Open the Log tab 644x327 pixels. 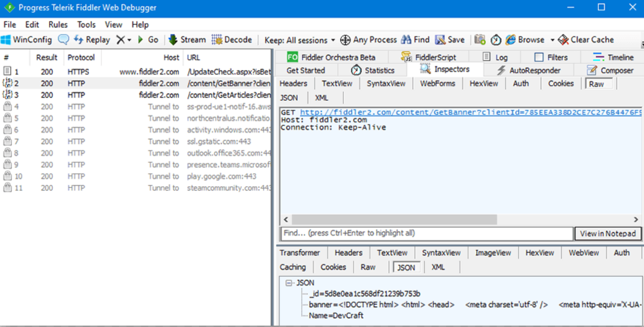[x=495, y=57]
